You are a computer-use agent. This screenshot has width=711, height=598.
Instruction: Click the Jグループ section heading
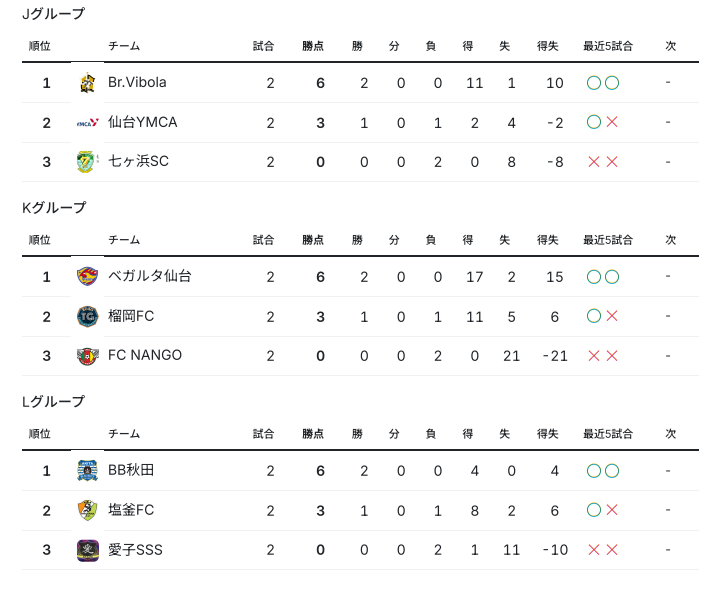tap(54, 14)
